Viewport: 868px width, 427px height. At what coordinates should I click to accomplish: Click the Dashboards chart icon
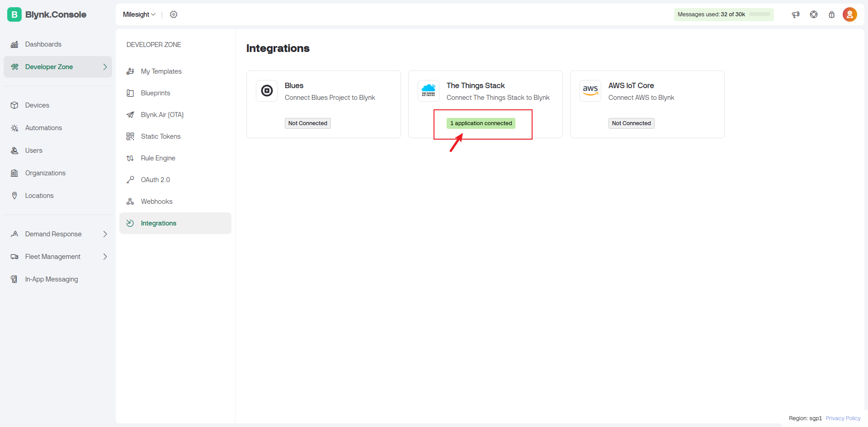(14, 44)
